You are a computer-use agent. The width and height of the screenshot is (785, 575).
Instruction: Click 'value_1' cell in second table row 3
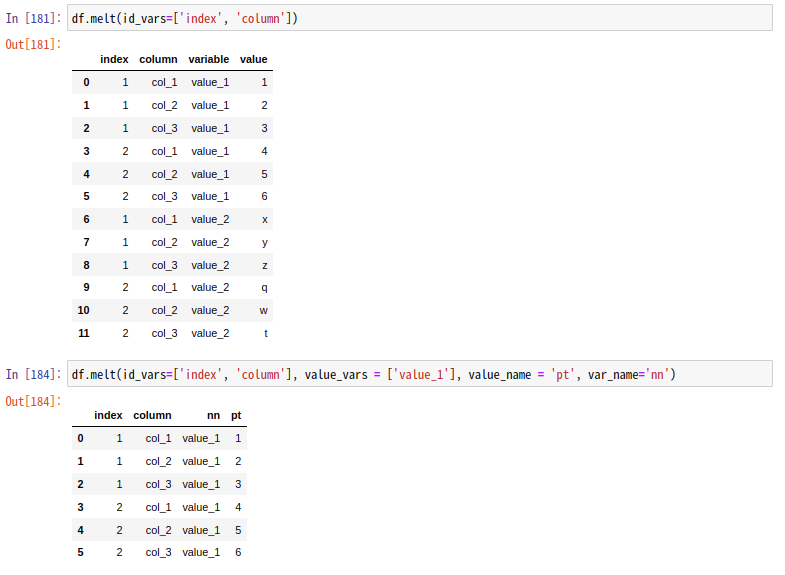coord(201,507)
